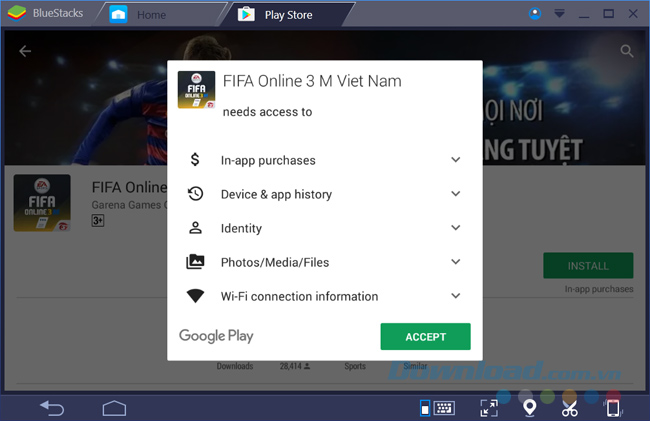Click the Wi-Fi signal icon
650x421 pixels.
[x=195, y=296]
